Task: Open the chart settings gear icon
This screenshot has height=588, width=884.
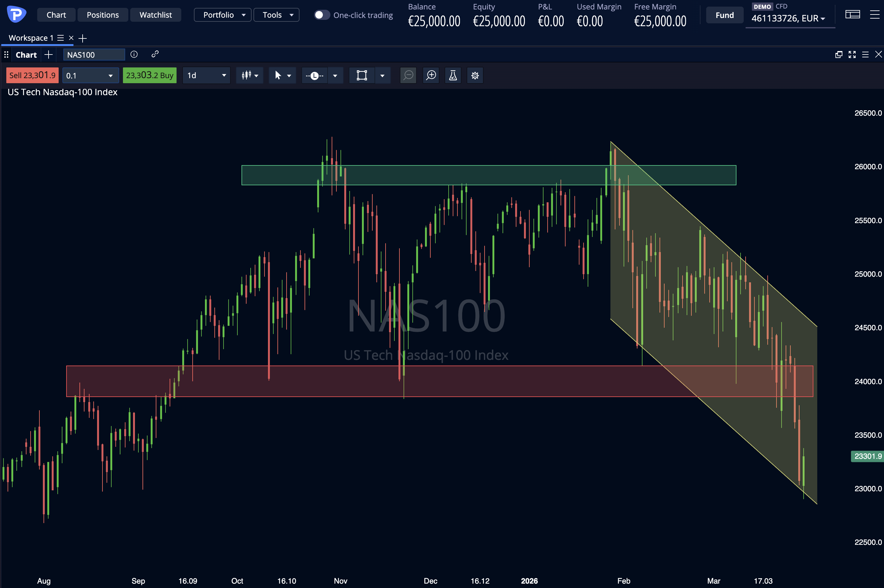Action: (475, 75)
